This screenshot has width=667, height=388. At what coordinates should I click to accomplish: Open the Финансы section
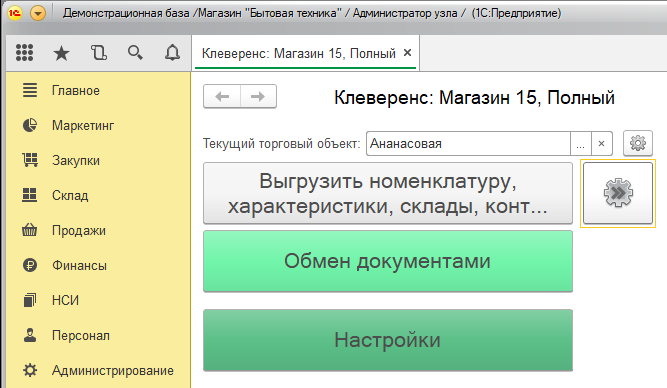click(x=98, y=265)
